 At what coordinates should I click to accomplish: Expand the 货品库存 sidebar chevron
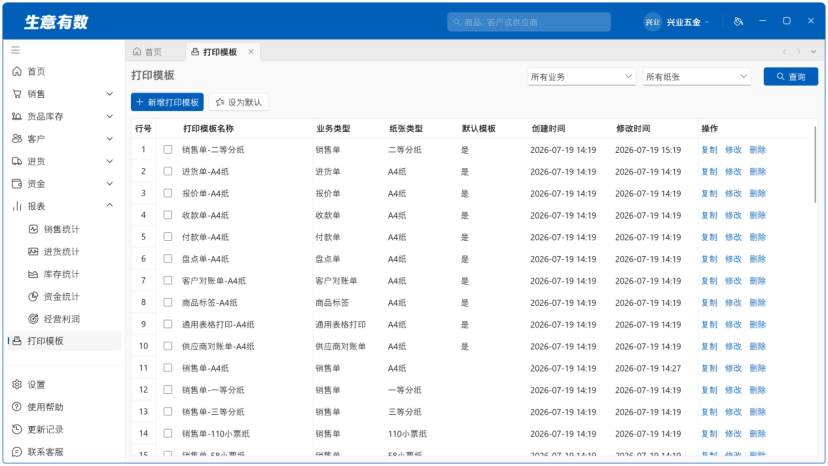110,116
